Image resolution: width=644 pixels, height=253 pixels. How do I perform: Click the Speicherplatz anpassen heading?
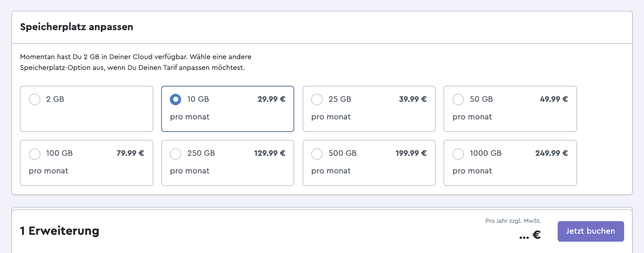point(77,27)
